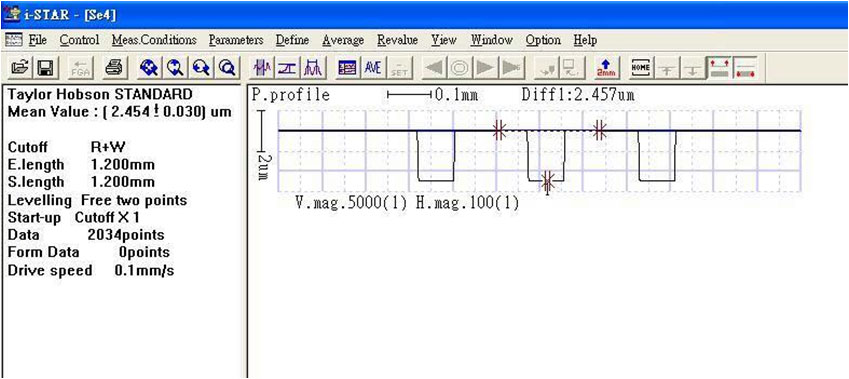
Task: Print the profile using the printer icon
Action: (x=114, y=68)
